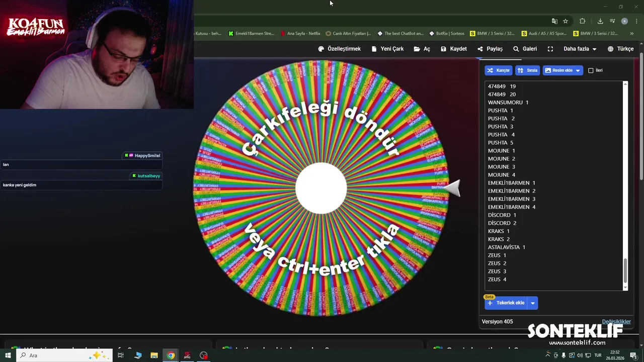
Task: Open the Chrome extensions puzzle icon
Action: 582,21
